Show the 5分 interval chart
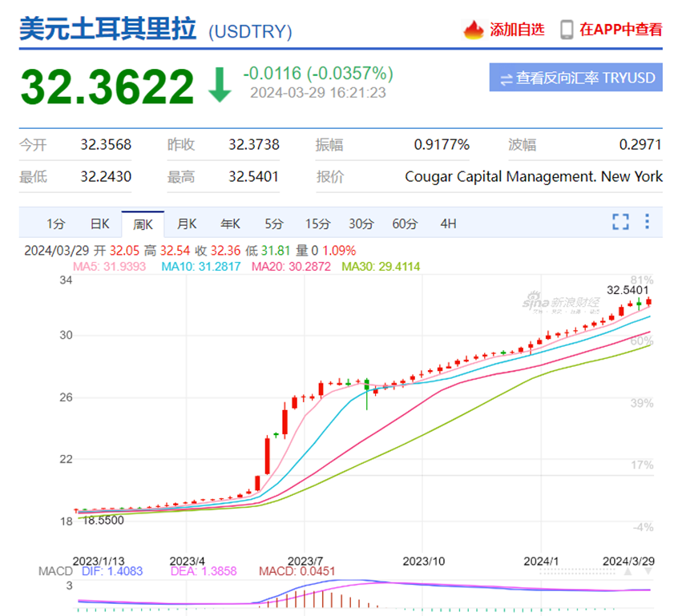Image resolution: width=678 pixels, height=616 pixels. pos(274,223)
